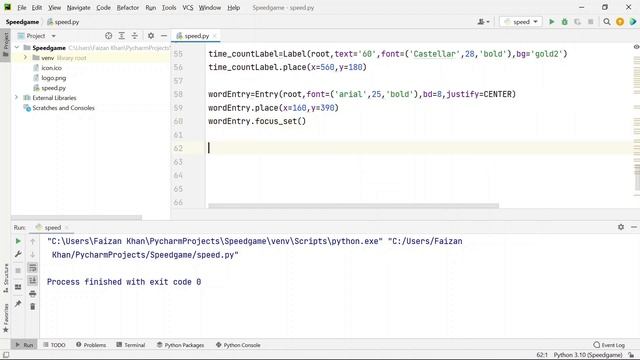Start debugging with the bug icon
Viewport: 640px width, 360px height.
[564, 22]
